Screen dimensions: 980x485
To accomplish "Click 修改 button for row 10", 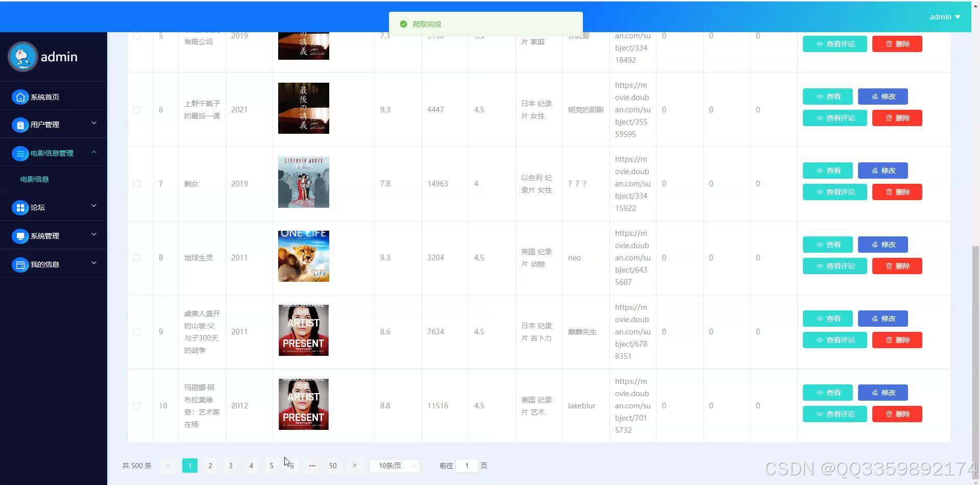I will tap(883, 393).
